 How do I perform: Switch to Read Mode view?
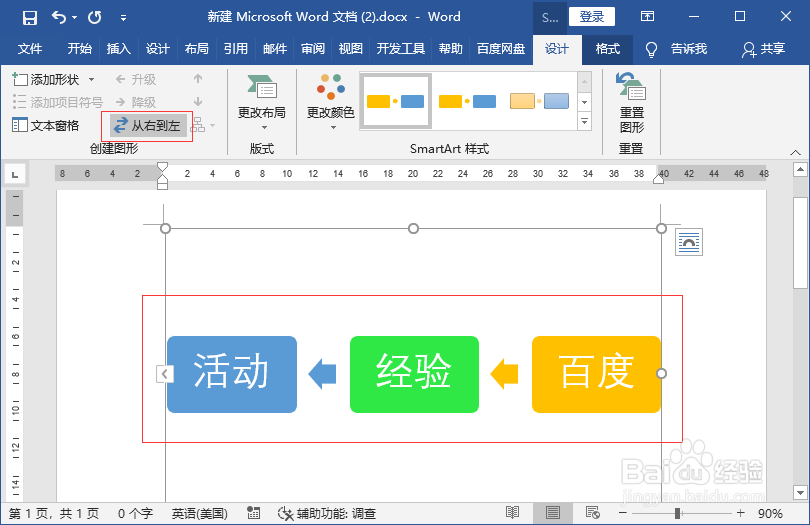(x=512, y=513)
